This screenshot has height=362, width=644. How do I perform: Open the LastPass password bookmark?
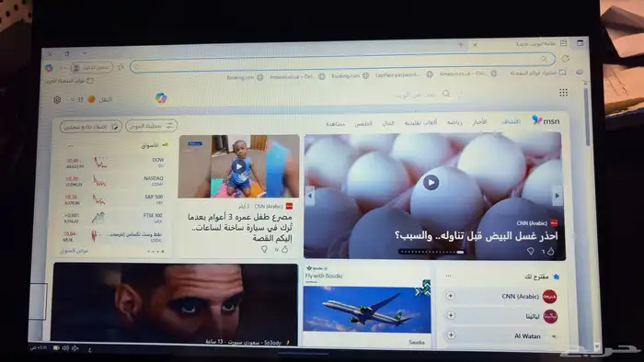coord(404,74)
